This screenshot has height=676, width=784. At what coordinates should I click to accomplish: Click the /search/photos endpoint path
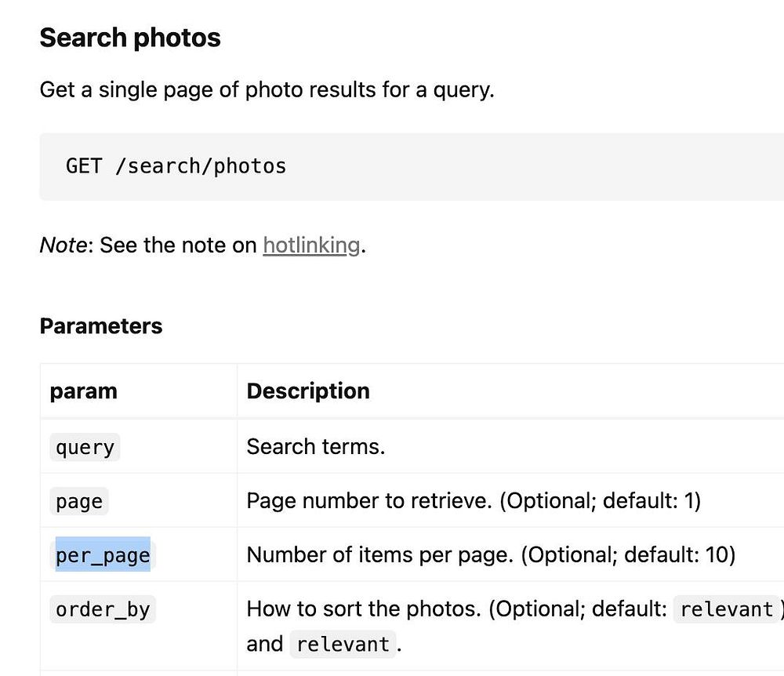tap(200, 166)
